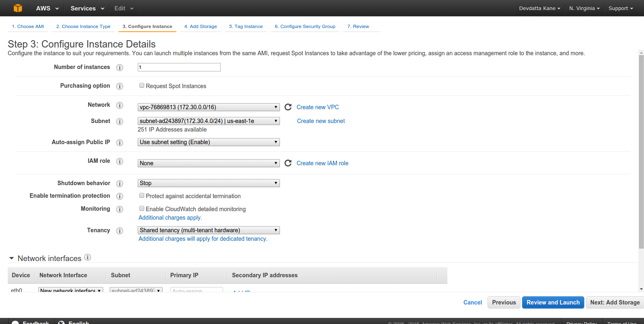The image size is (644, 324).
Task: Go to step 4 Add Storage tab
Action: 201,26
